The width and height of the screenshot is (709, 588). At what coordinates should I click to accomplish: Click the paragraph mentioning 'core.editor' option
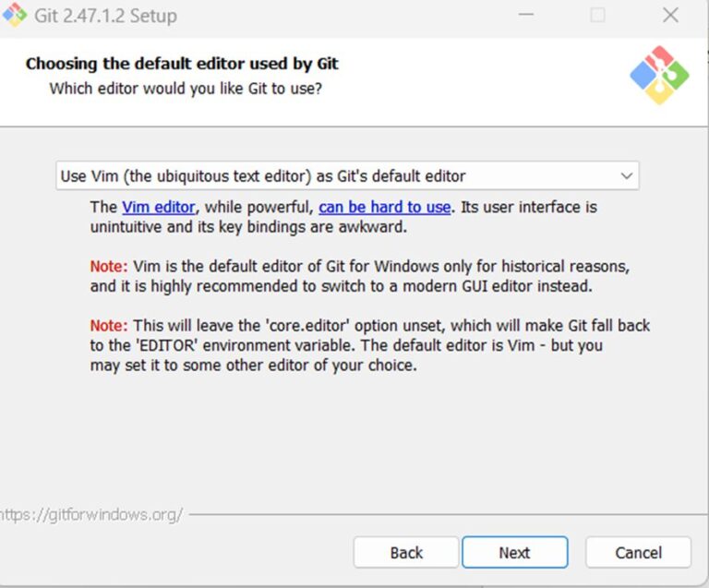(x=369, y=345)
